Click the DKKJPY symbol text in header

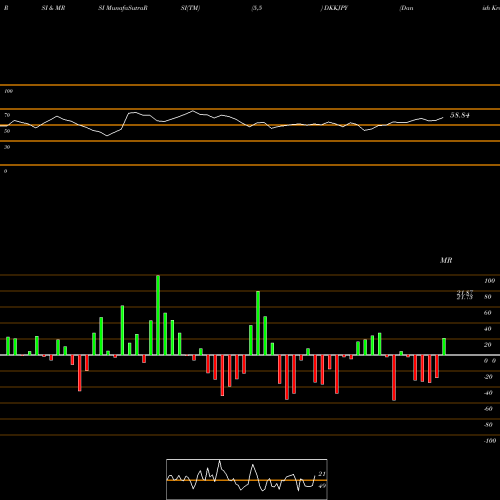pyautogui.click(x=336, y=8)
